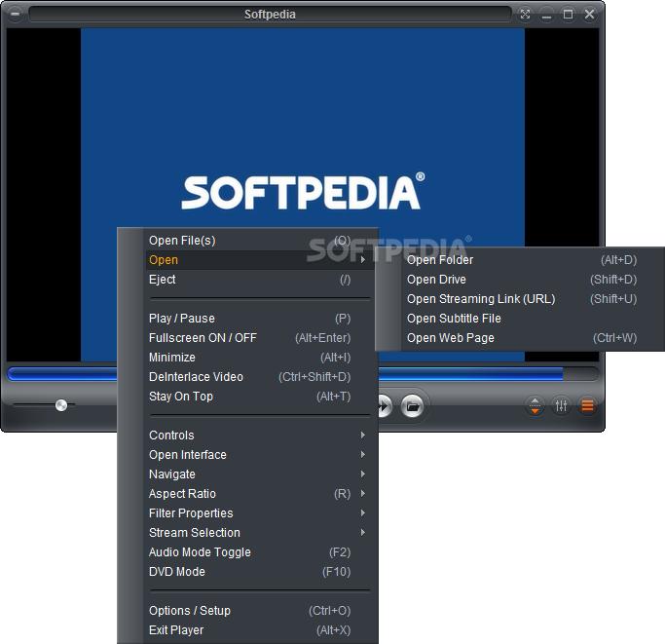
Task: Open the equalizer sliders icon
Action: point(561,406)
